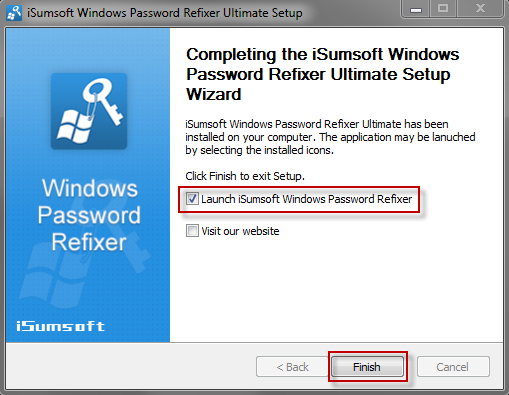Close the setup wizard window
This screenshot has height=395, width=509.
point(480,9)
